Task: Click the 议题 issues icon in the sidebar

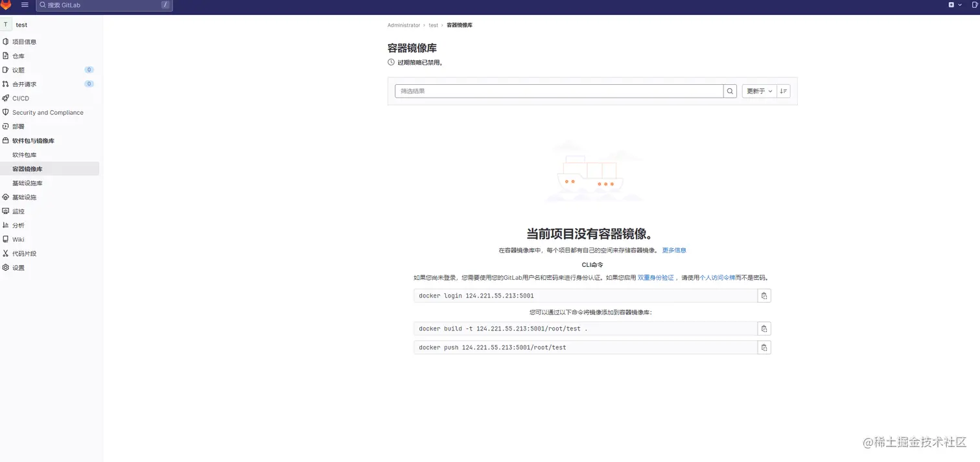Action: tap(6, 70)
